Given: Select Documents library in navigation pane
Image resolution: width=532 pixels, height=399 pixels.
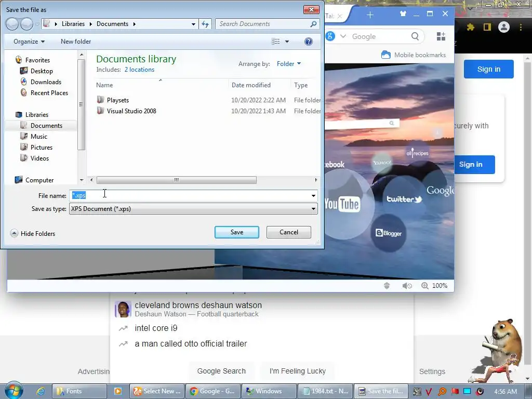Looking at the screenshot, I should point(42,126).
